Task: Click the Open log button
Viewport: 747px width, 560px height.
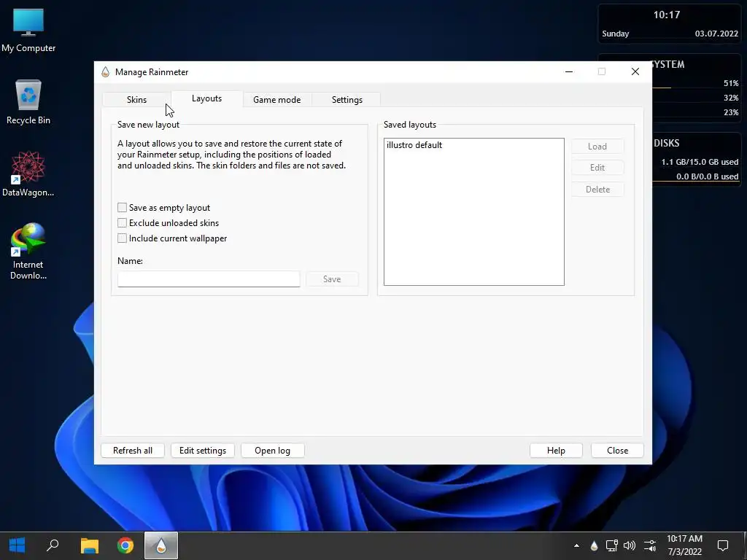Action: (x=273, y=451)
